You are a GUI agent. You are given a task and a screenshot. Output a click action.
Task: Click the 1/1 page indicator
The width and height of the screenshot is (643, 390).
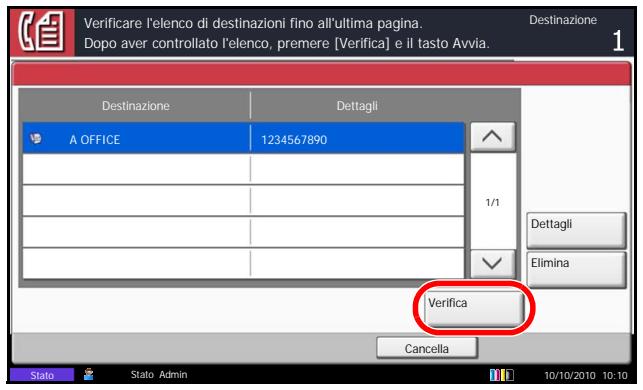[x=493, y=202]
